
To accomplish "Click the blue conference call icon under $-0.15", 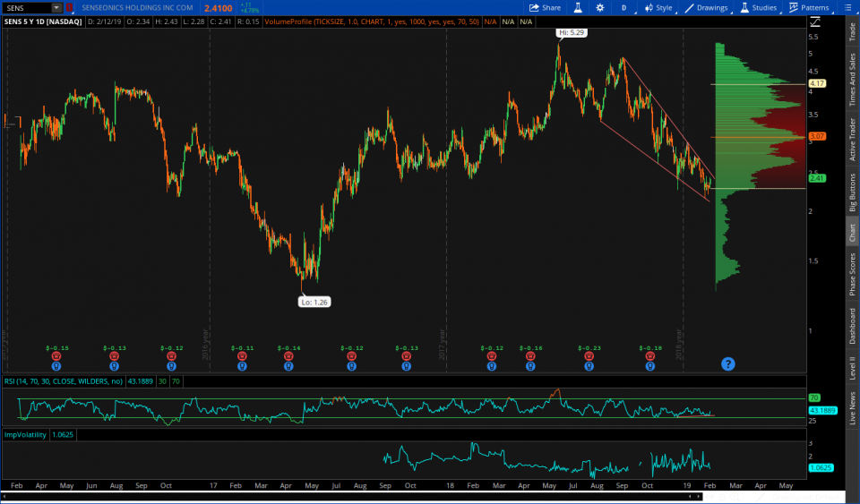I will (x=56, y=366).
